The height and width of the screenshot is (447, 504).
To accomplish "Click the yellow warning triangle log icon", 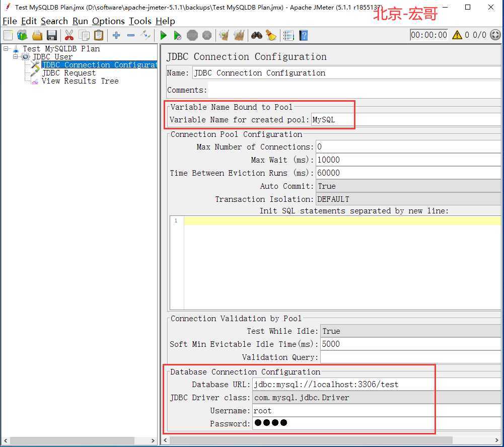I will point(457,35).
